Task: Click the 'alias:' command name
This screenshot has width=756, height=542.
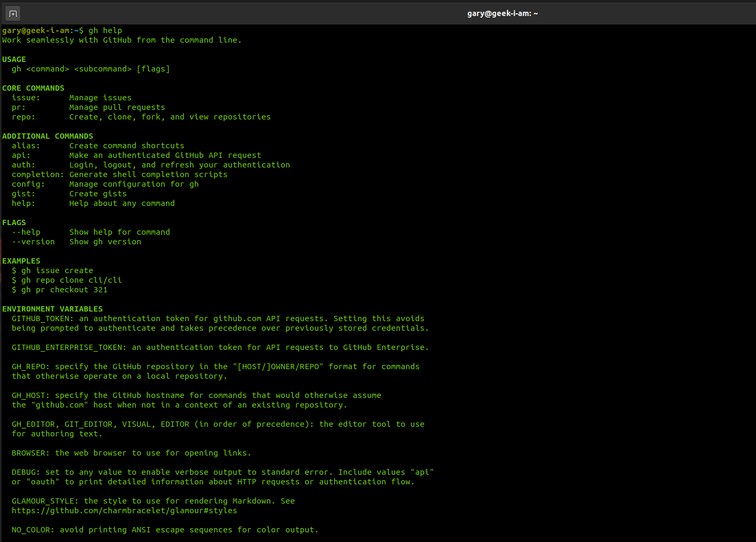Action: (x=26, y=146)
